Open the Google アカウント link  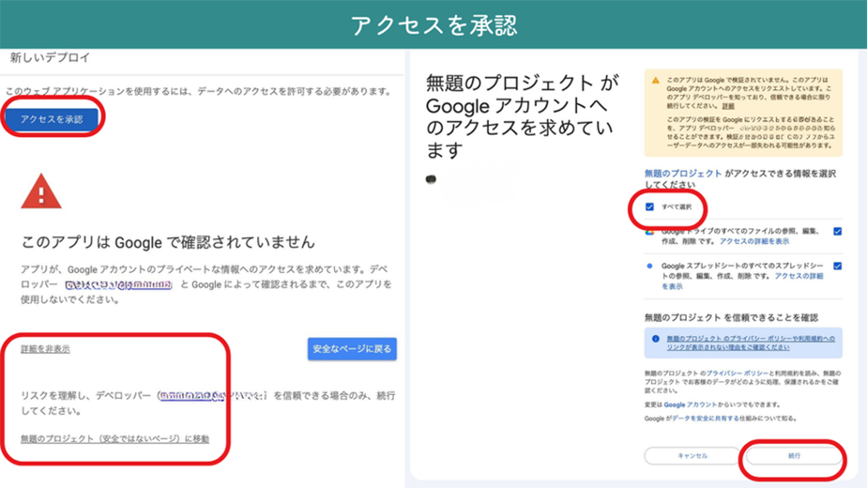point(690,405)
